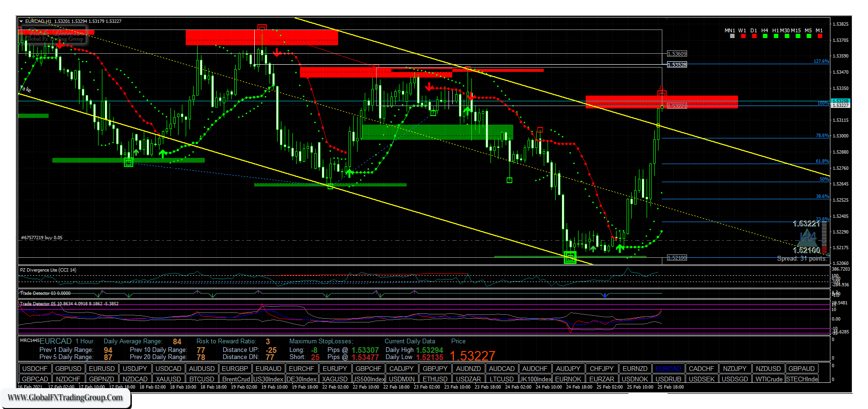Click the green H4 trend indicator square
868x409 pixels.
click(765, 36)
